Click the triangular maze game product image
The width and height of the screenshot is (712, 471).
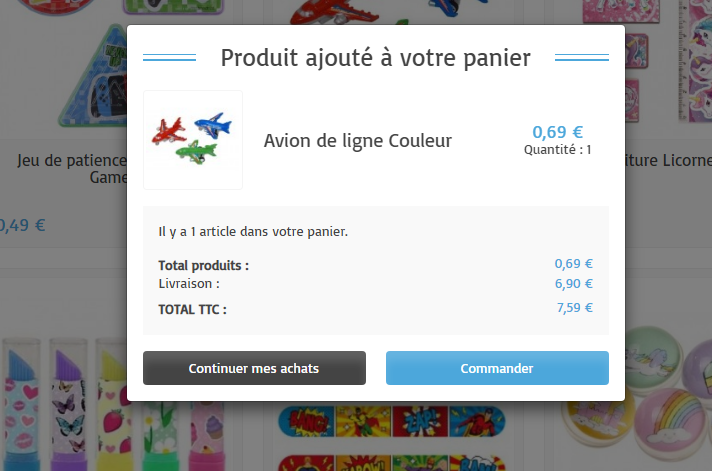[x=93, y=75]
